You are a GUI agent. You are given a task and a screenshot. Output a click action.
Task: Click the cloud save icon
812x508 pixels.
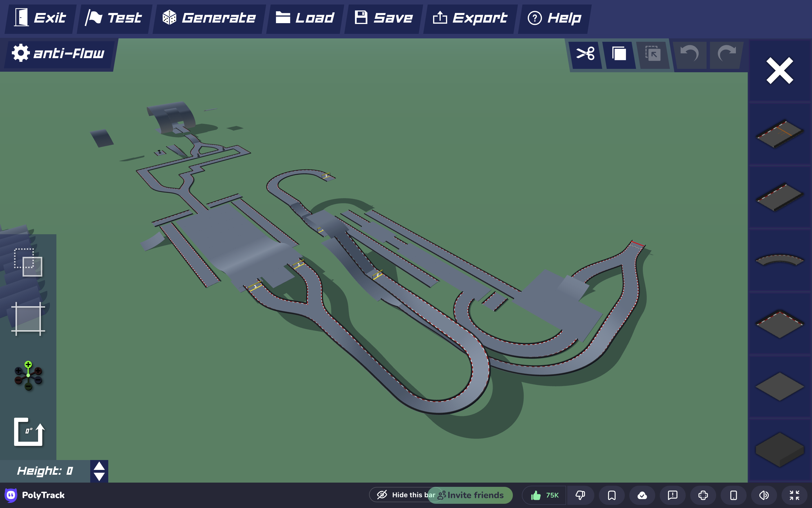pos(642,495)
